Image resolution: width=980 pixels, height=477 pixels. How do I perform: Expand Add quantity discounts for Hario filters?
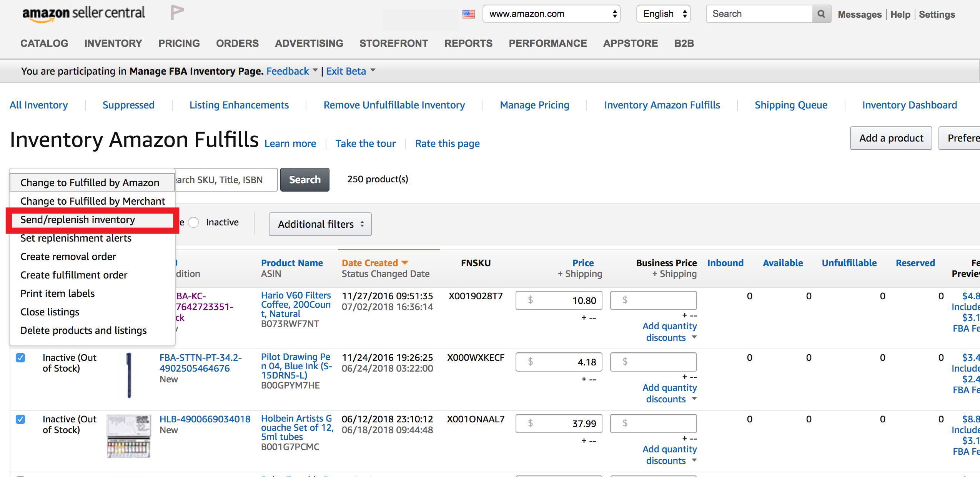pyautogui.click(x=669, y=332)
